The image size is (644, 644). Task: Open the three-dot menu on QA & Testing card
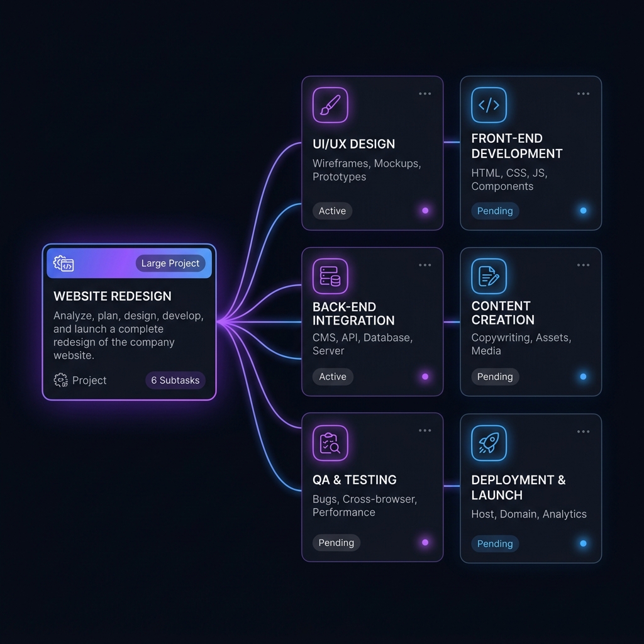(x=425, y=430)
